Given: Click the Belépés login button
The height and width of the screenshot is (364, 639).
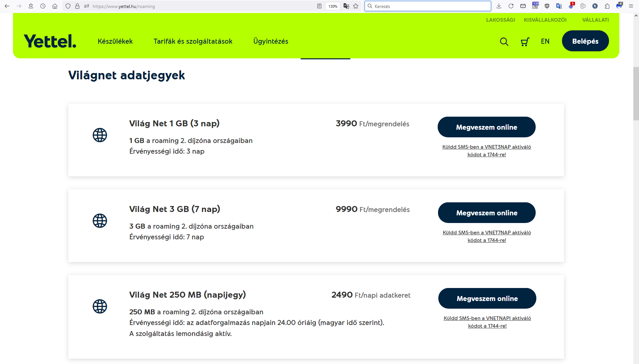Looking at the screenshot, I should [x=585, y=41].
